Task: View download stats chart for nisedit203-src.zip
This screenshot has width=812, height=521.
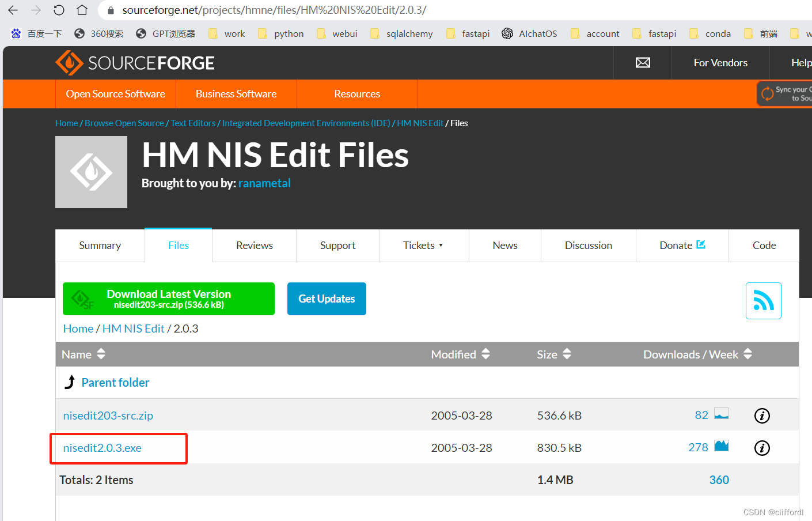Action: point(722,414)
